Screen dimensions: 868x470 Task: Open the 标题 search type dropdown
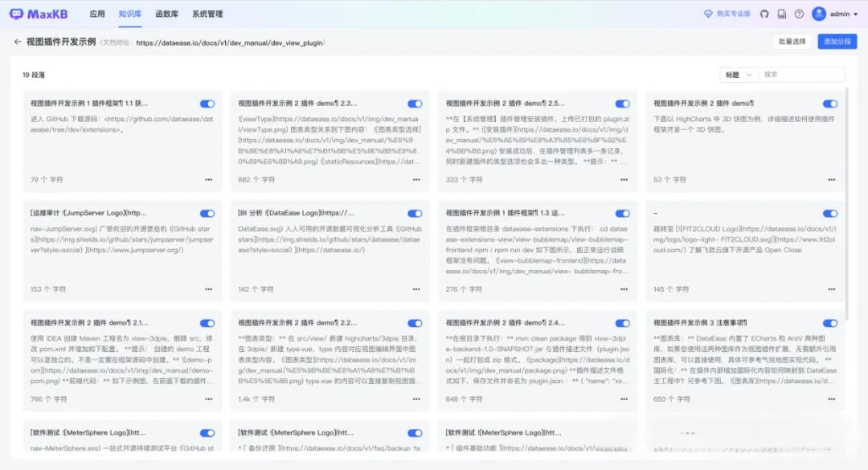[739, 75]
